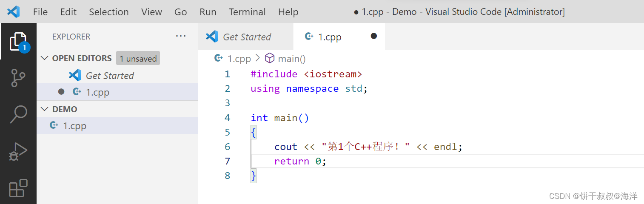Open the Explorer more actions ellipsis
Screen dimensions: 644x204
click(x=181, y=37)
